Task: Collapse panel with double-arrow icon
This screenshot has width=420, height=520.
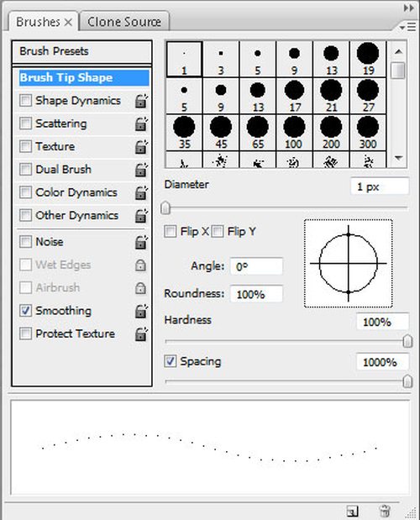Action: 408,8
